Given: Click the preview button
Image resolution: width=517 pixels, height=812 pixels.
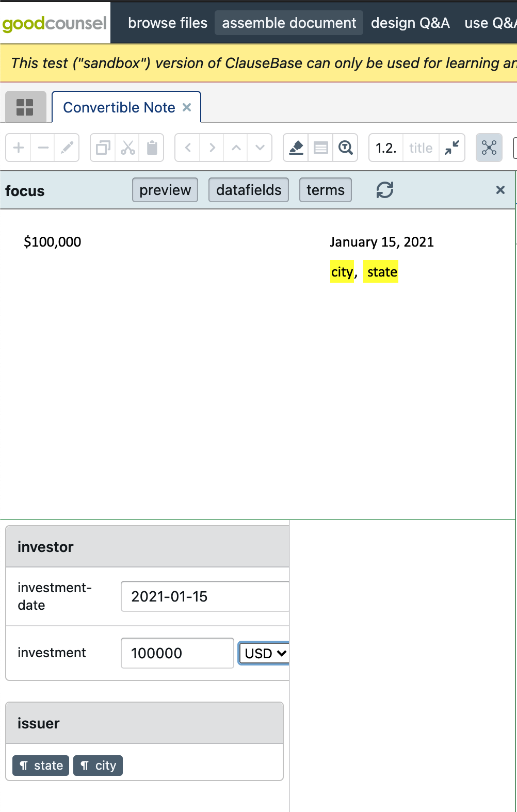Looking at the screenshot, I should tap(165, 190).
